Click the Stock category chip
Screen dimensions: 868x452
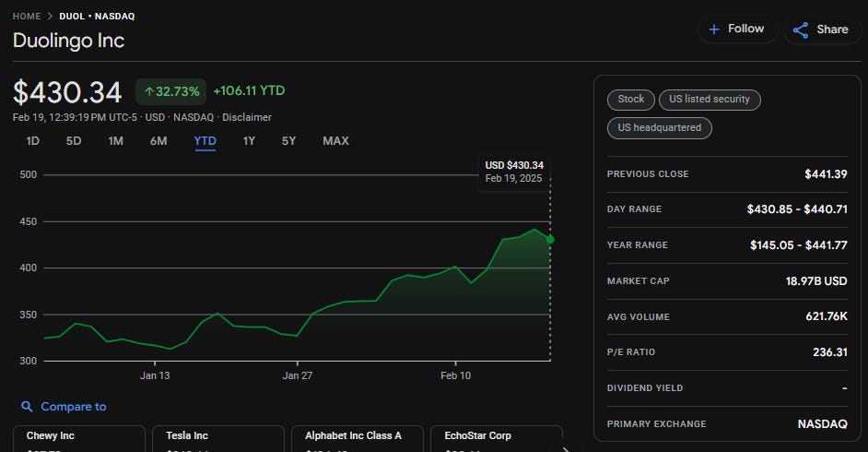tap(631, 99)
